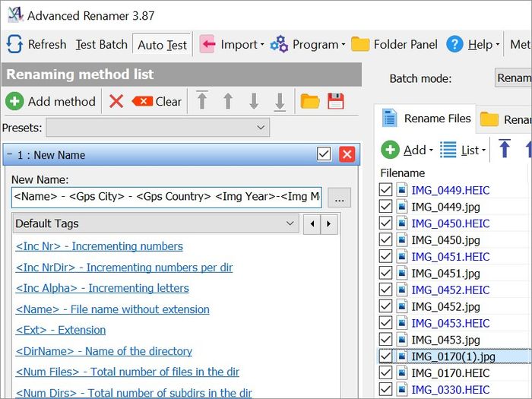Viewport: 532px width, 399px height.
Task: Open the Default Tags dropdown
Action: pos(156,223)
